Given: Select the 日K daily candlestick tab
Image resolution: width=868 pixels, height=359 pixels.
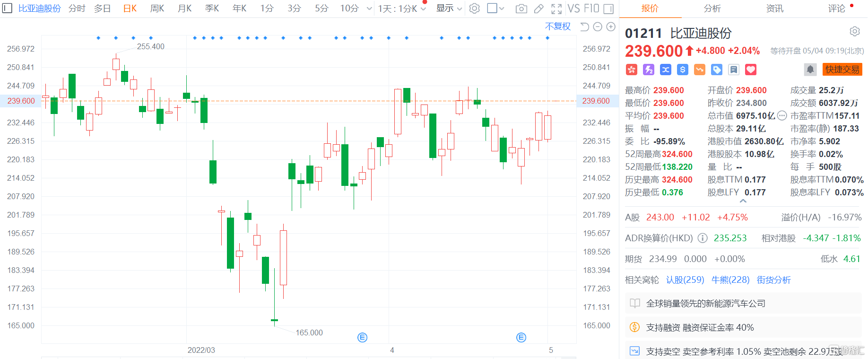Looking at the screenshot, I should tap(130, 9).
